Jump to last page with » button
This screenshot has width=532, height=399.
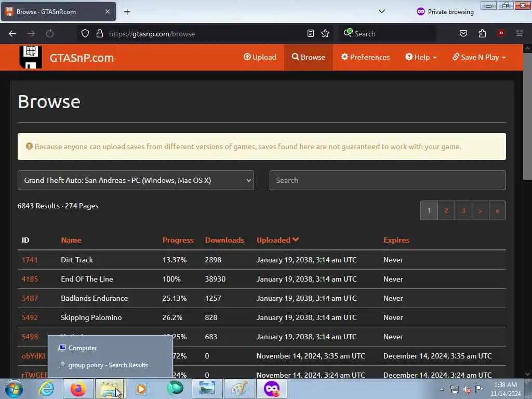coord(497,211)
